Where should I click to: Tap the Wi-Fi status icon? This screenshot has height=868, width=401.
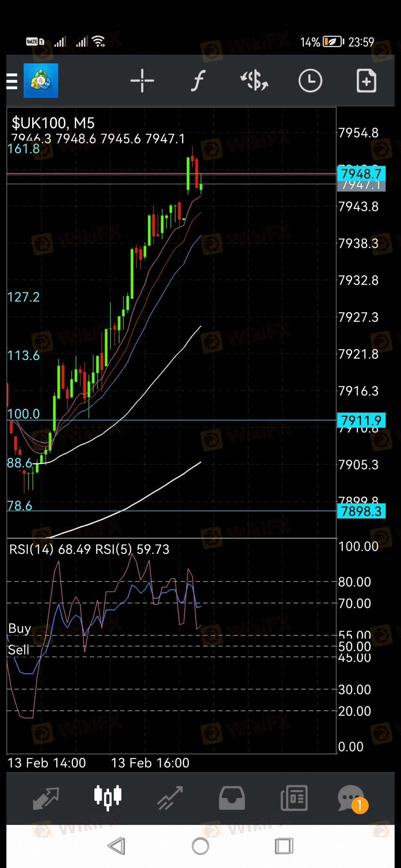point(99,41)
